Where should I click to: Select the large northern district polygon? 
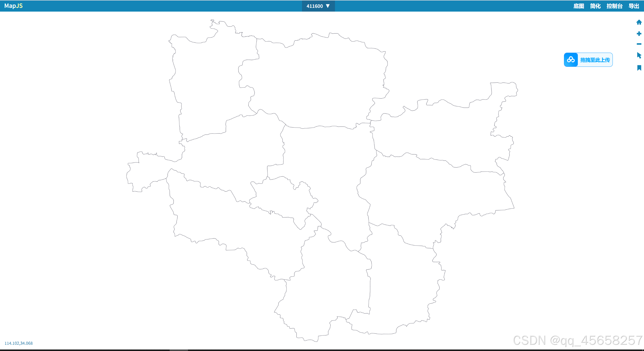coord(315,81)
